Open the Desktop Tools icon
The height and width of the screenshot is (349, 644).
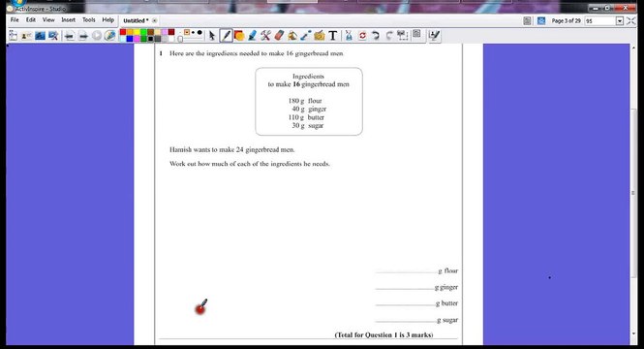53,36
